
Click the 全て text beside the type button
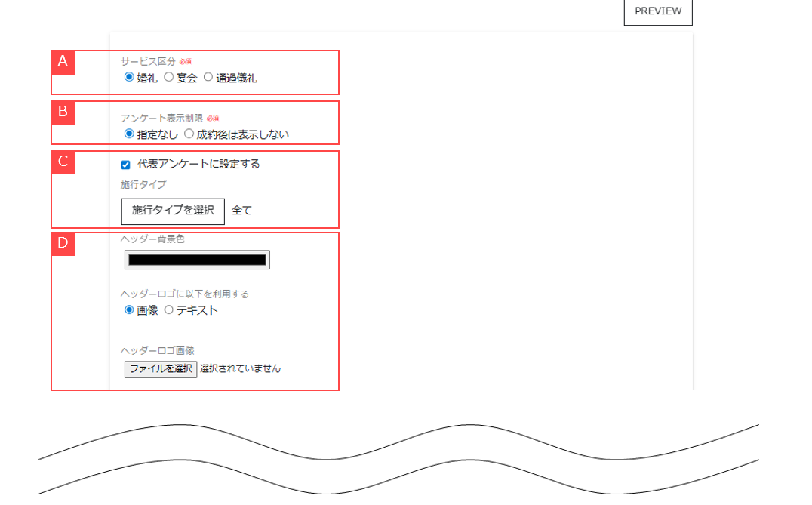(241, 211)
